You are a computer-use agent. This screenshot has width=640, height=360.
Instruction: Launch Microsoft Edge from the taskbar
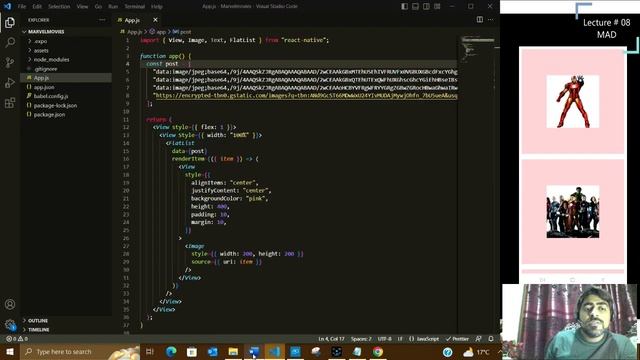171,351
